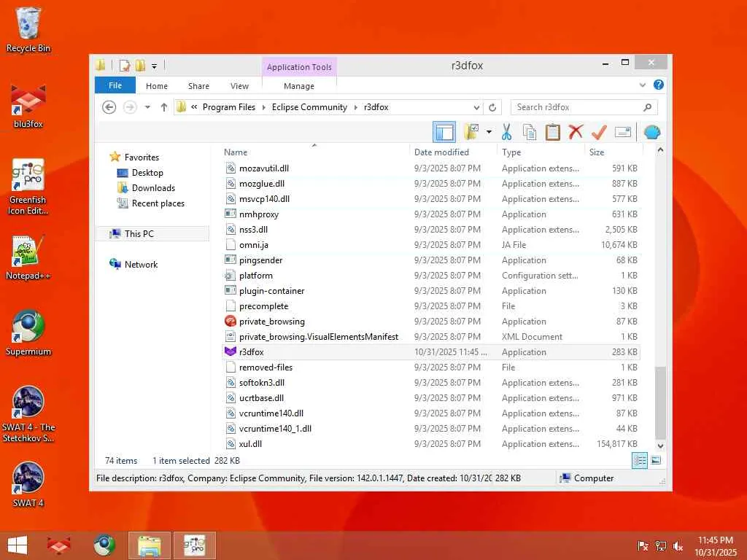
Task: Open Recent places in navigation pane
Action: click(x=158, y=203)
